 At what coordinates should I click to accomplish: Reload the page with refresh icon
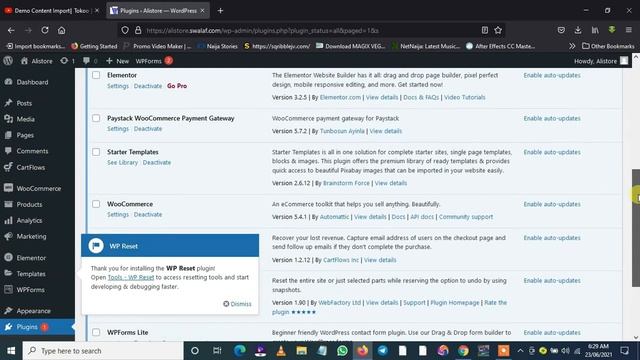coord(45,30)
